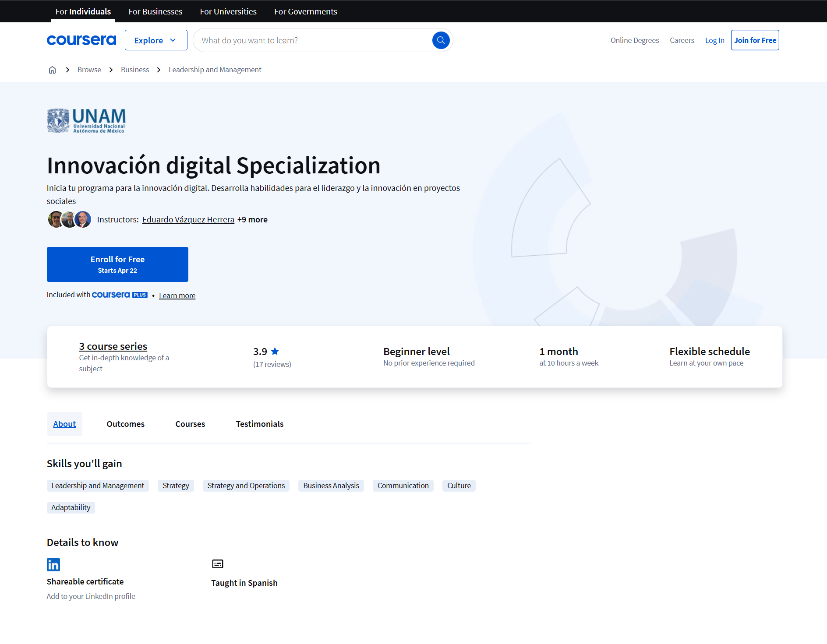827x644 pixels.
Task: Click the Strategy skill tag
Action: tap(176, 486)
